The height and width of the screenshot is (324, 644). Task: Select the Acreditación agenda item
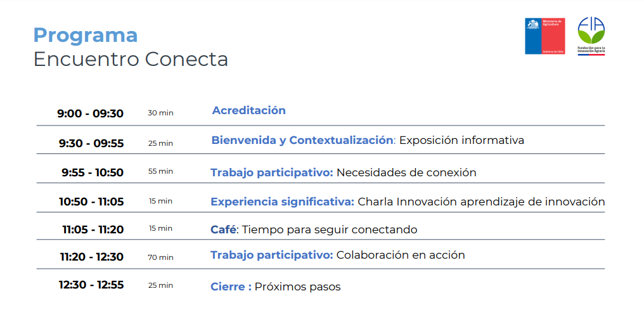coord(249,110)
